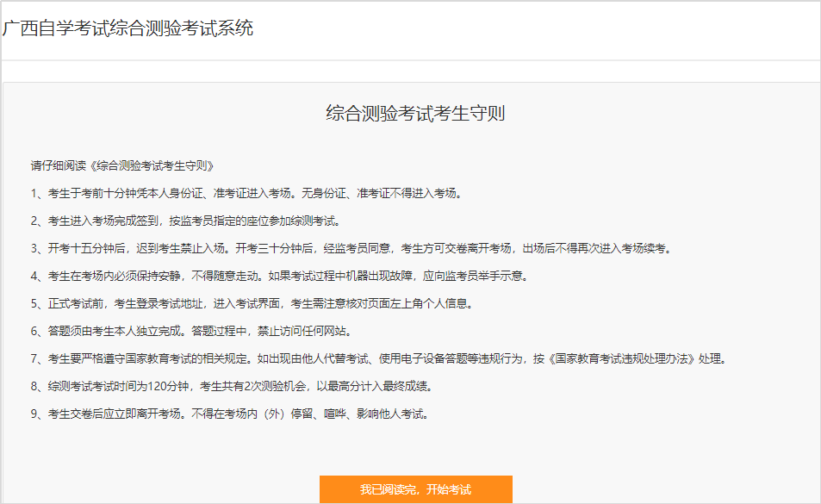Image resolution: width=821 pixels, height=504 pixels.
Task: Select the 请仔细阅读 intro line
Action: click(121, 165)
